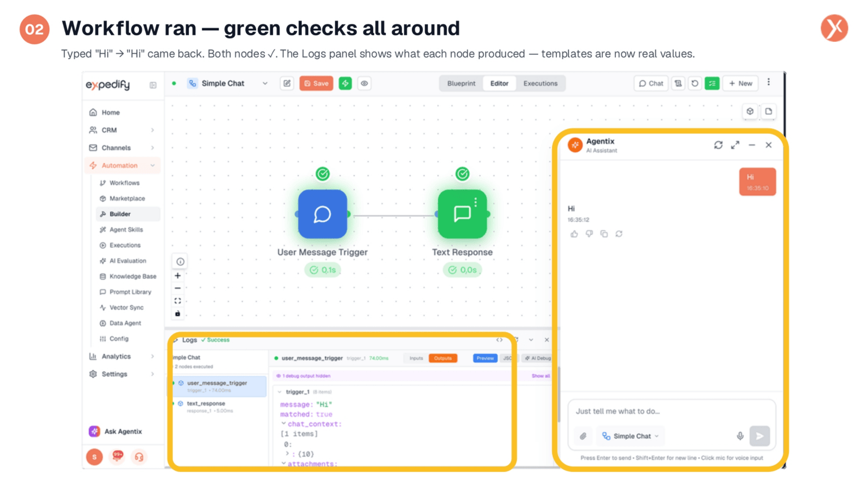Screen dimensions: 868x488
Task: Open Marketplace in the sidebar
Action: [127, 198]
